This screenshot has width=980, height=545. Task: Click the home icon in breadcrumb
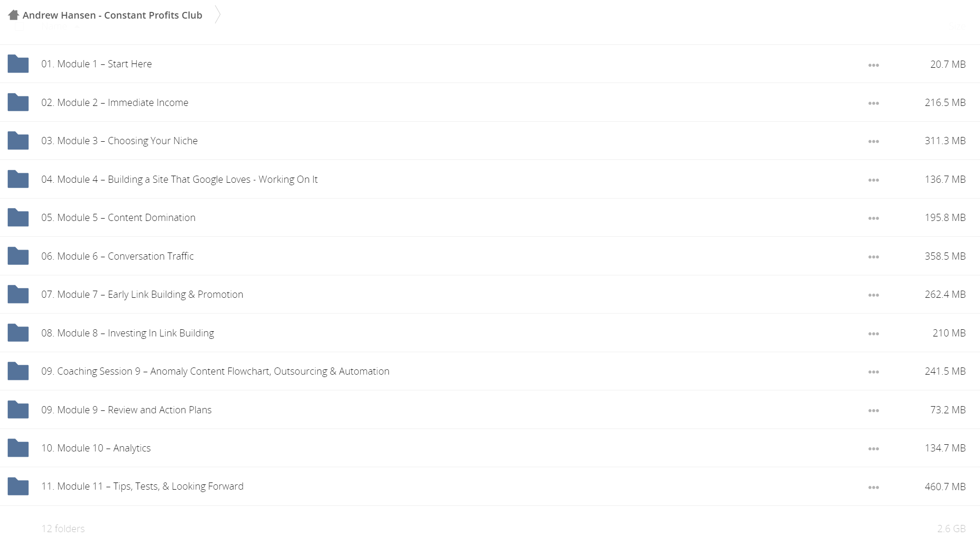point(13,15)
